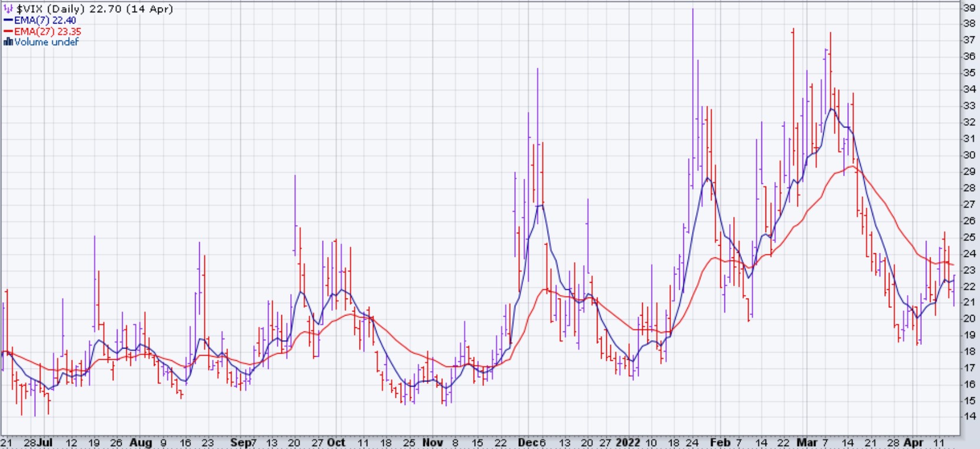Click the "Aug" month label on the date axis

tap(140, 442)
